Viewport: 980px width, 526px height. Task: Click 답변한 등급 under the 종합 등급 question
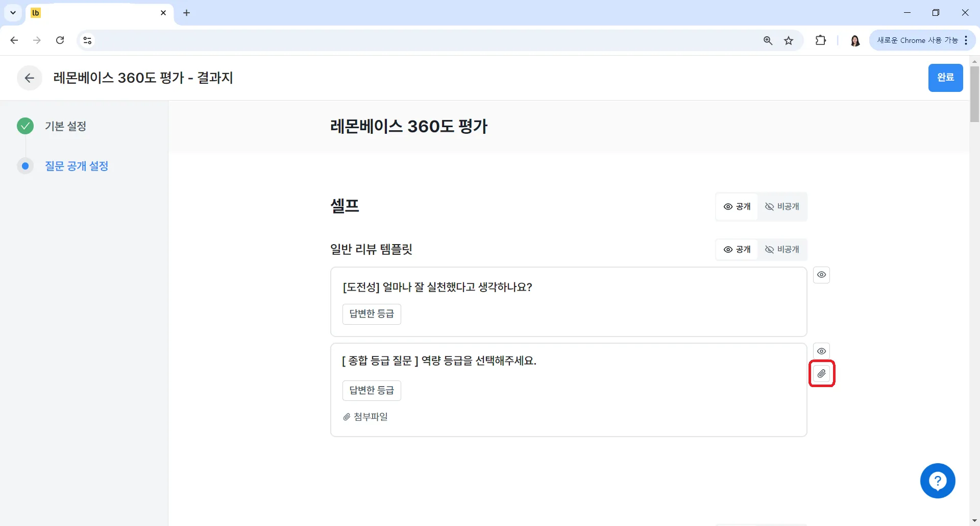pyautogui.click(x=372, y=391)
